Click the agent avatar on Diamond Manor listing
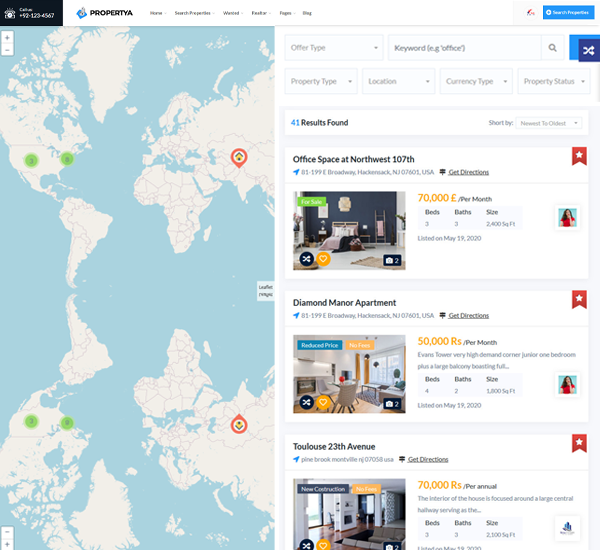 pos(567,385)
